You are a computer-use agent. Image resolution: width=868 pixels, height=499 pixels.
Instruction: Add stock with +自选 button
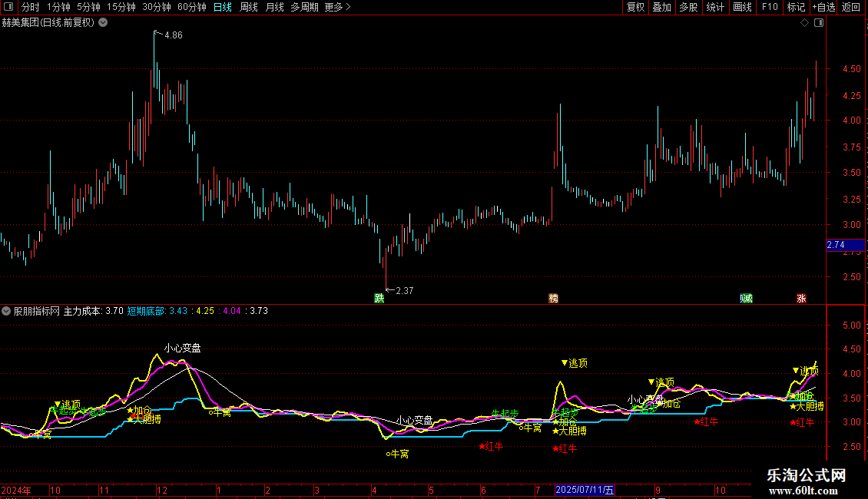click(x=823, y=7)
